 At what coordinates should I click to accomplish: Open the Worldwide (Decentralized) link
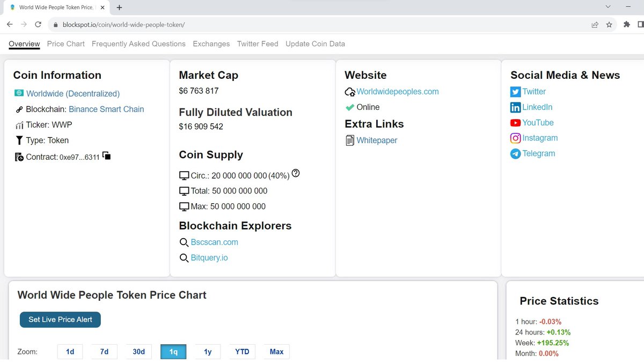(73, 94)
